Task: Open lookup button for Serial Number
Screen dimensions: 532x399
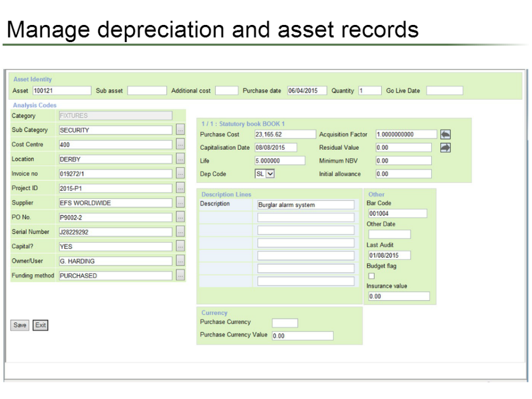Action: [x=180, y=232]
